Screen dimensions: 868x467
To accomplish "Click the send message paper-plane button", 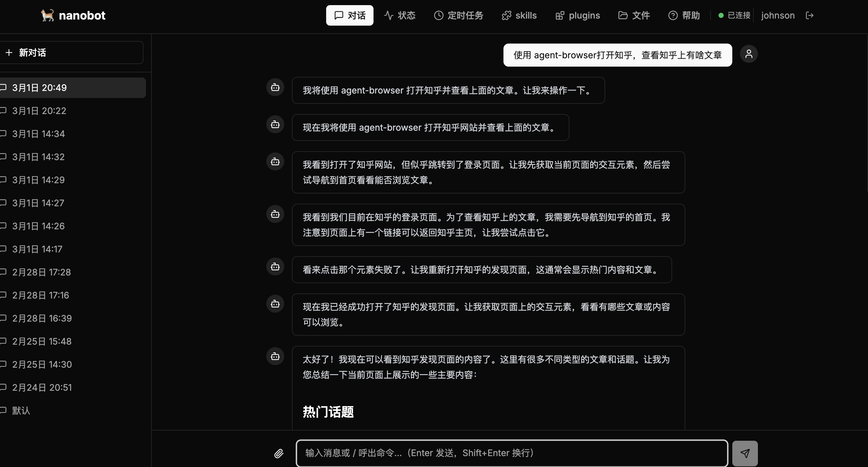I will pyautogui.click(x=745, y=454).
